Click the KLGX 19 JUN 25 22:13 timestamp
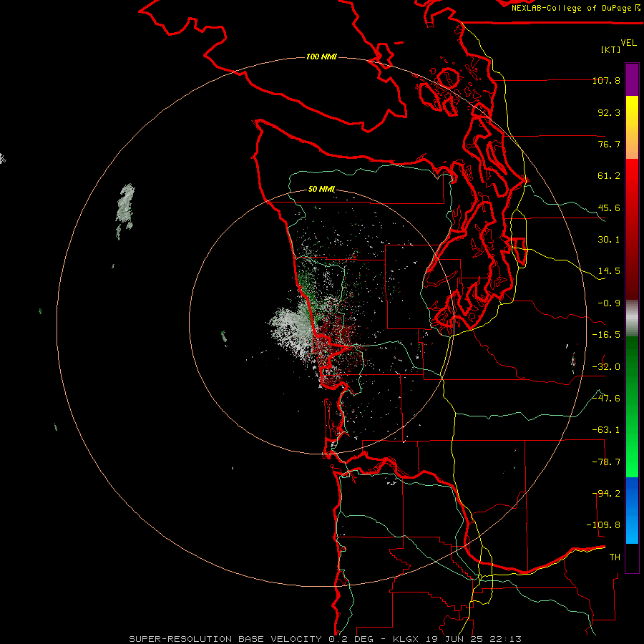Viewport: 644px width, 644px height. coord(457,639)
